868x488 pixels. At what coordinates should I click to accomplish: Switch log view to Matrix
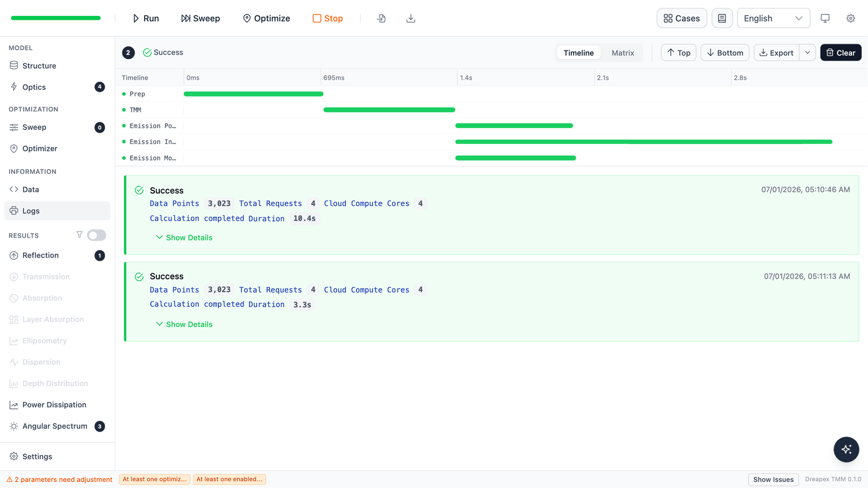(x=623, y=53)
